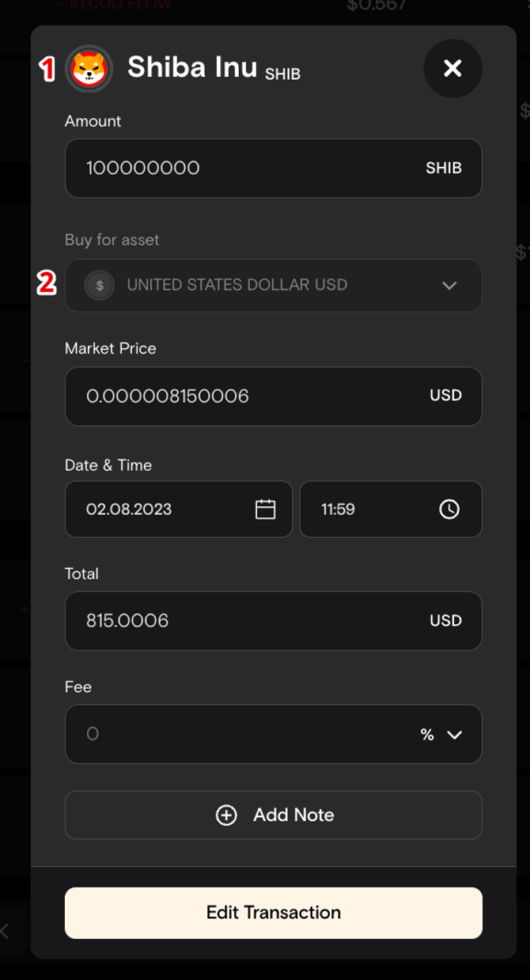Screen dimensions: 530x980
Task: Click the back chevron at the bottom-left edge
Action: [x=5, y=931]
